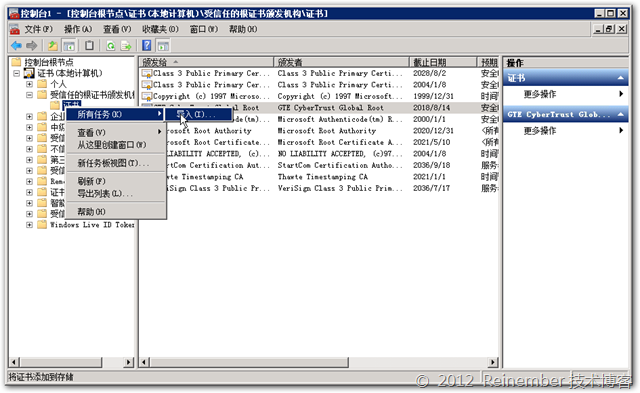This screenshot has height=393, width=640.
Task: Sort by the 颁发者 column header
Action: 341,62
